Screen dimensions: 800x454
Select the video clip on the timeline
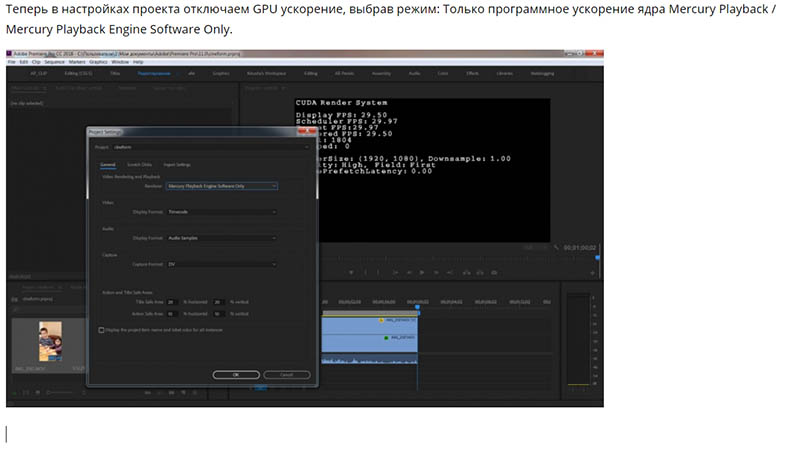(370, 334)
